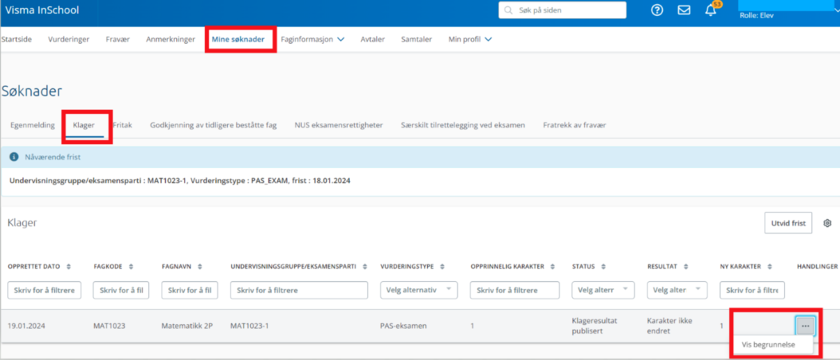
Task: Click the Visma InSchool logo text
Action: pyautogui.click(x=42, y=10)
